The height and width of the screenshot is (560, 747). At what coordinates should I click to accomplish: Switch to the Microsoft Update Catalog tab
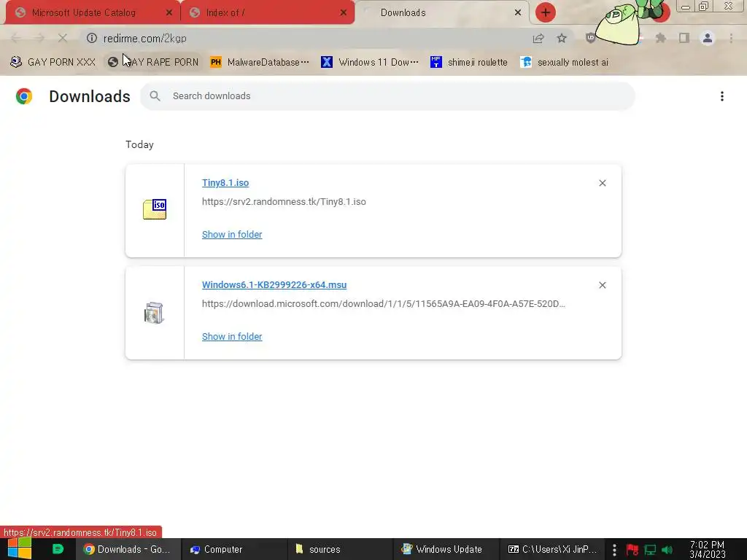tap(93, 13)
